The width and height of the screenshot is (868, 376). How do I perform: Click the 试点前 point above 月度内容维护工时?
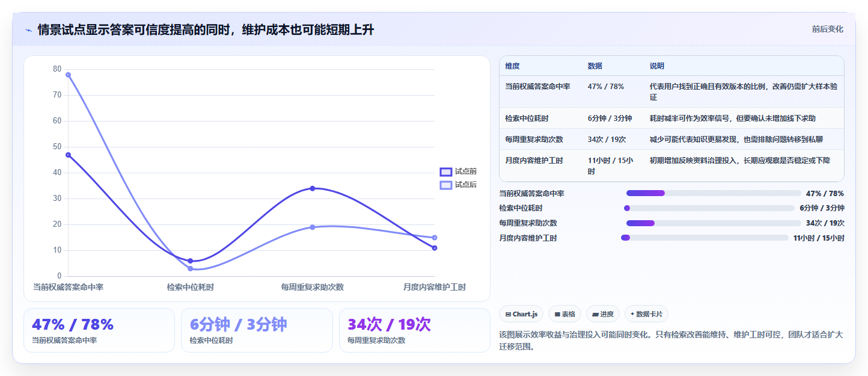click(435, 248)
